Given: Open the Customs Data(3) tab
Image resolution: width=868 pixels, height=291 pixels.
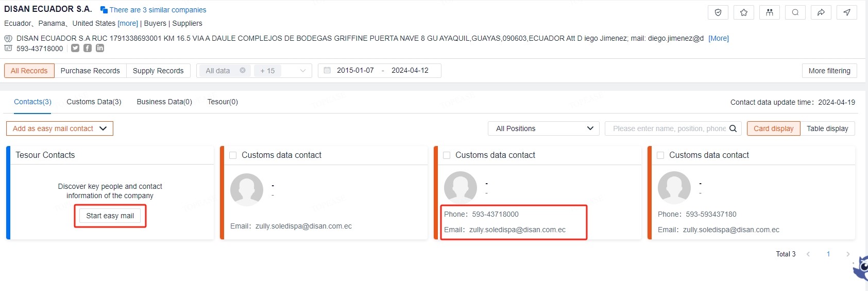Looking at the screenshot, I should (x=94, y=102).
